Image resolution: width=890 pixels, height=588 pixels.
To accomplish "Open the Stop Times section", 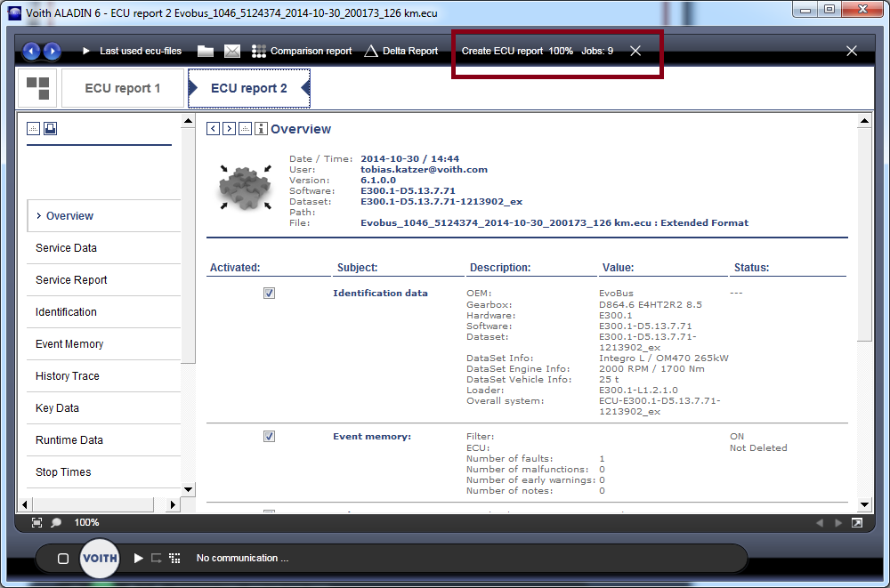I will point(103,472).
